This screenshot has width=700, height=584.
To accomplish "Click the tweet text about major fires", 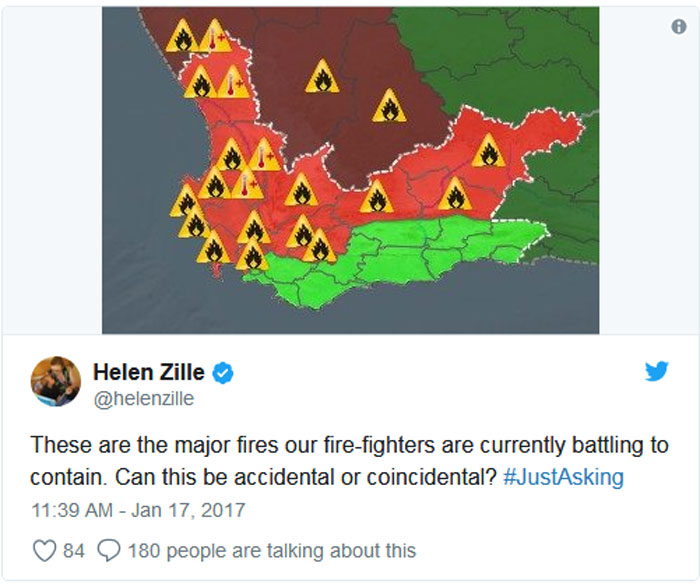I will tap(349, 461).
